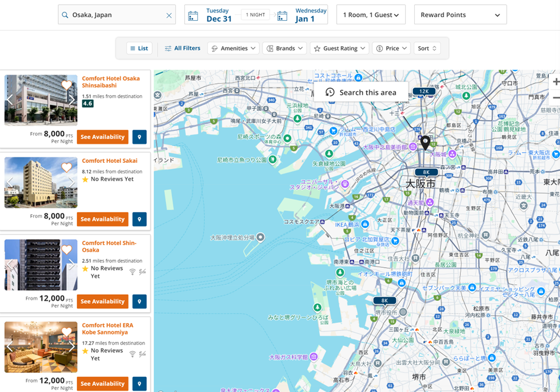Click the 大阪中之島美術館 museum marker
Screen dimensions: 560x392
point(413,146)
